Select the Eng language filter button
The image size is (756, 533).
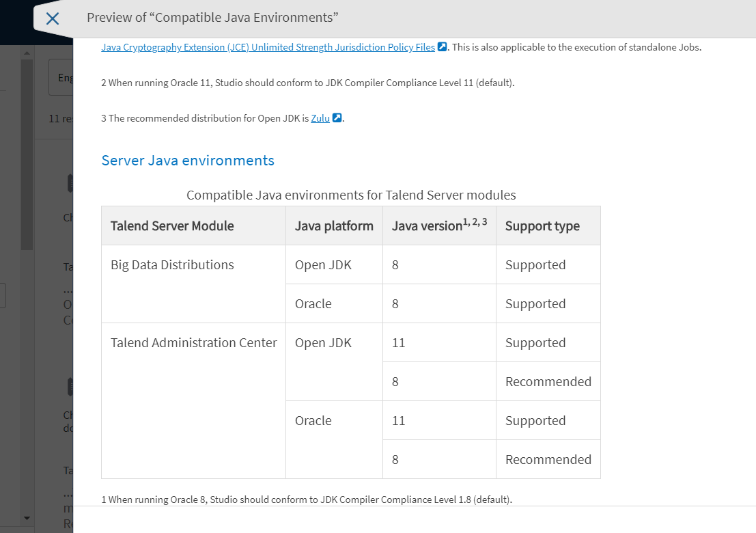65,77
